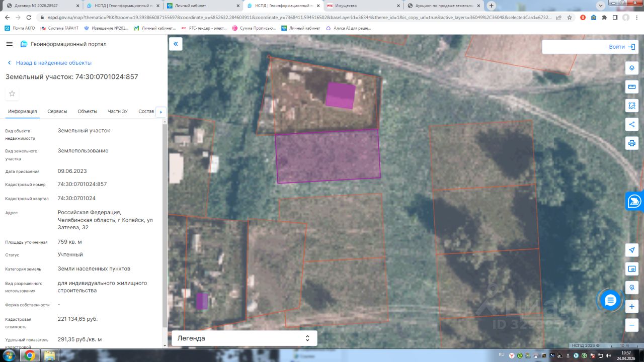Click Земли населенных пунктов category value
644x362 pixels.
[x=94, y=268]
